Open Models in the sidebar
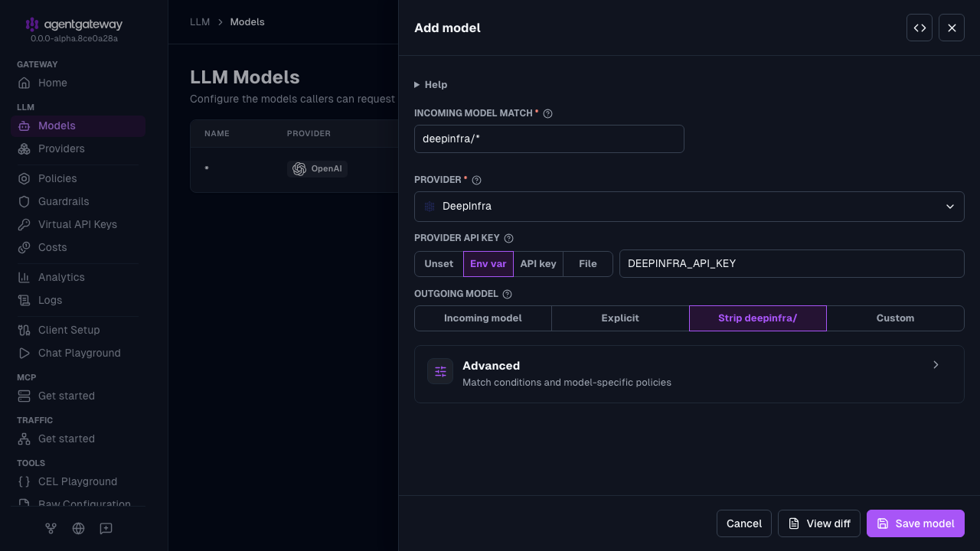Viewport: 980px width, 551px height. pos(78,126)
